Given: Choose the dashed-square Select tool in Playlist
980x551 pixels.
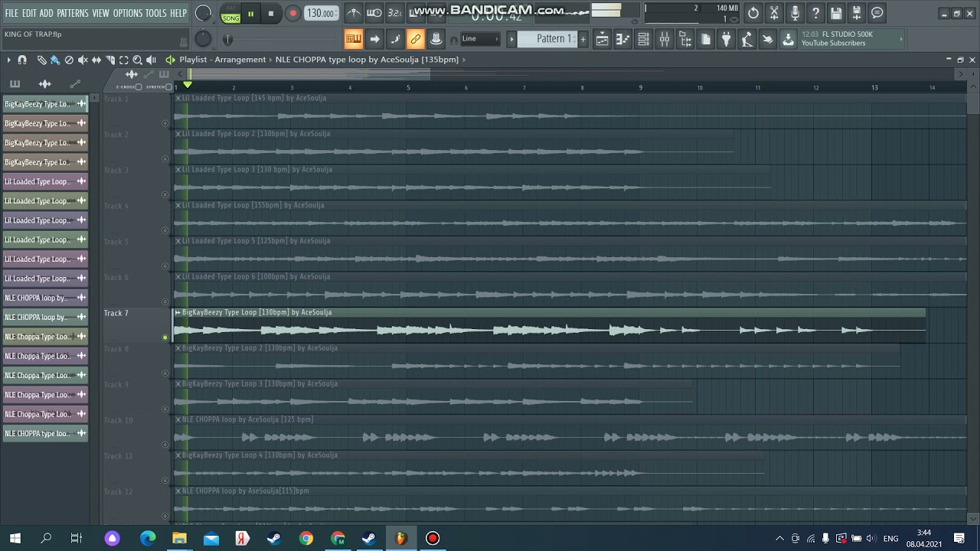Looking at the screenshot, I should click(124, 60).
